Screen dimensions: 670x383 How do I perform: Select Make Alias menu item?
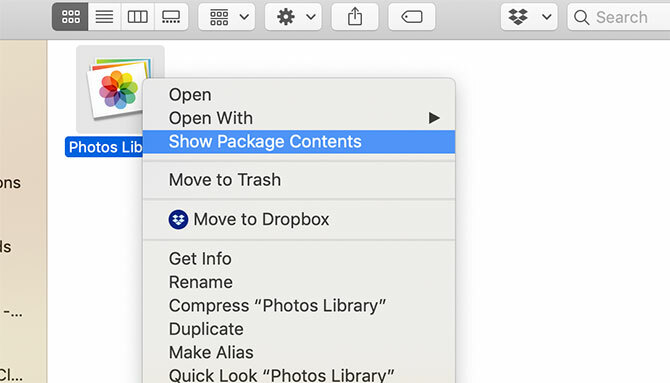pos(299,353)
